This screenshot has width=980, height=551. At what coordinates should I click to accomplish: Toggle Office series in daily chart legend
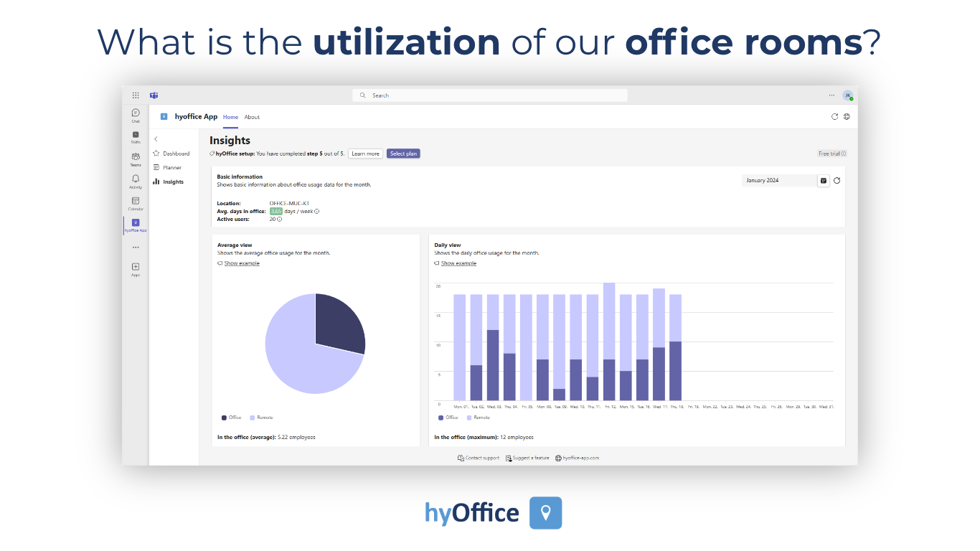(448, 418)
